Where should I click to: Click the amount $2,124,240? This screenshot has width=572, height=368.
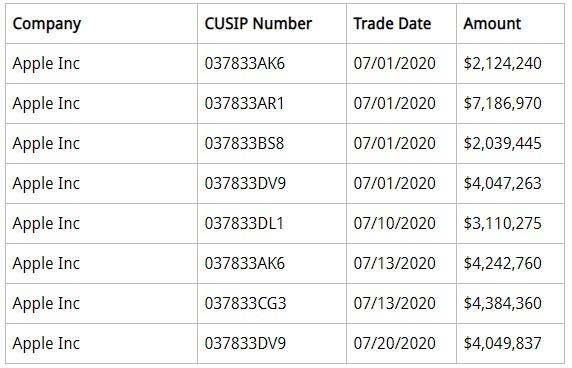point(502,64)
